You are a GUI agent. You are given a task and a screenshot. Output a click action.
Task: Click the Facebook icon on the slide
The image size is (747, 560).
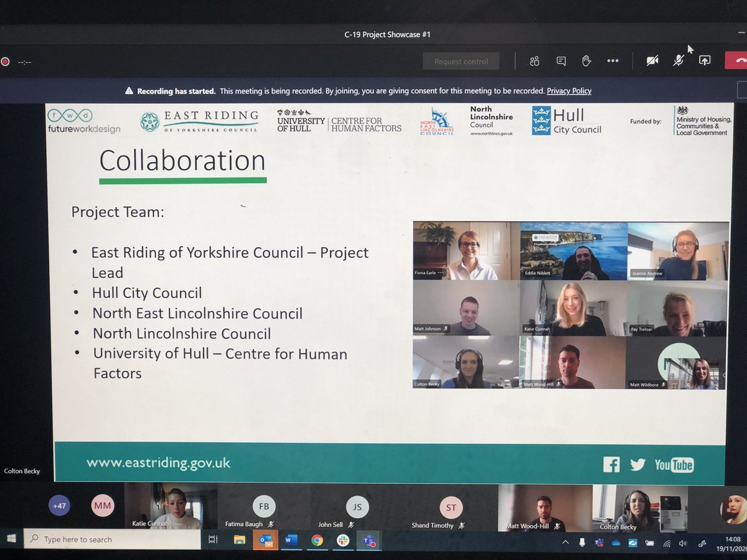(611, 464)
